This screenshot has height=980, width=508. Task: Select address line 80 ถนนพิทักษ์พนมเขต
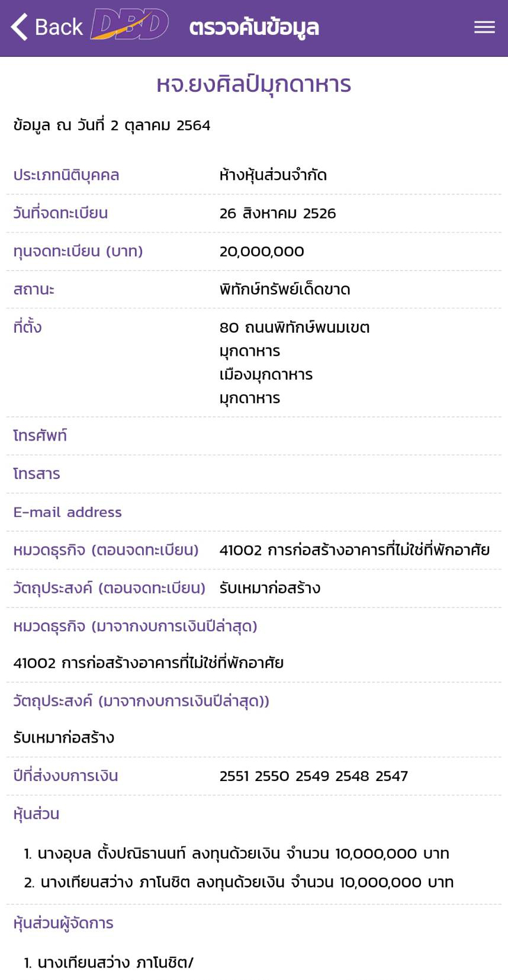[x=294, y=327]
